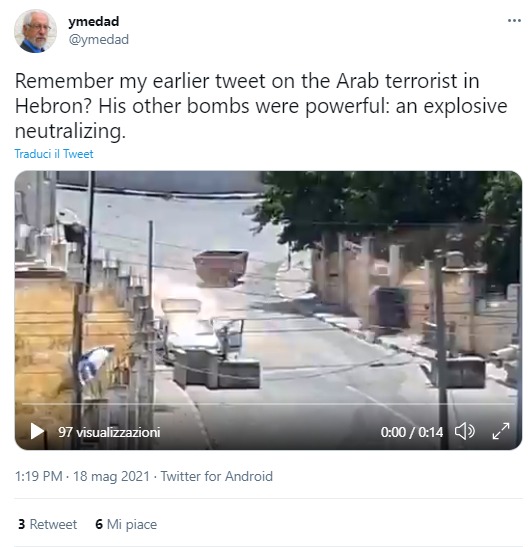Play the embedded video
Viewport: 532px width, 547px height.
[37, 432]
